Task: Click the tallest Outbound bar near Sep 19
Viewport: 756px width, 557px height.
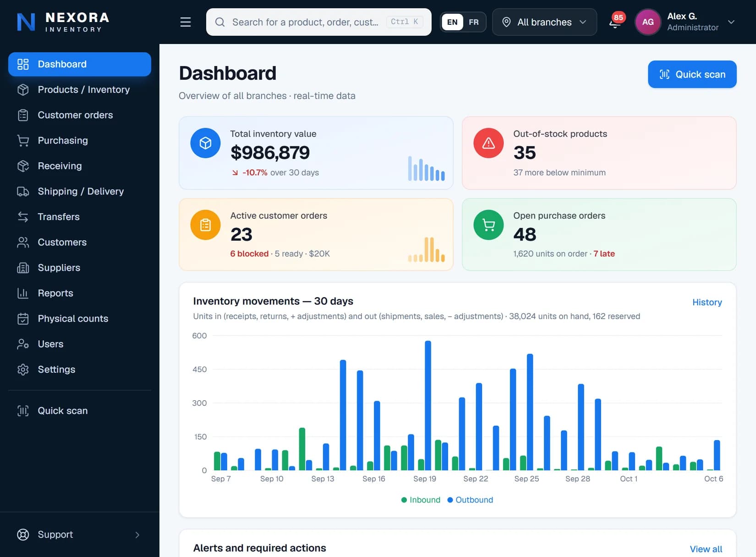Action: (x=428, y=405)
